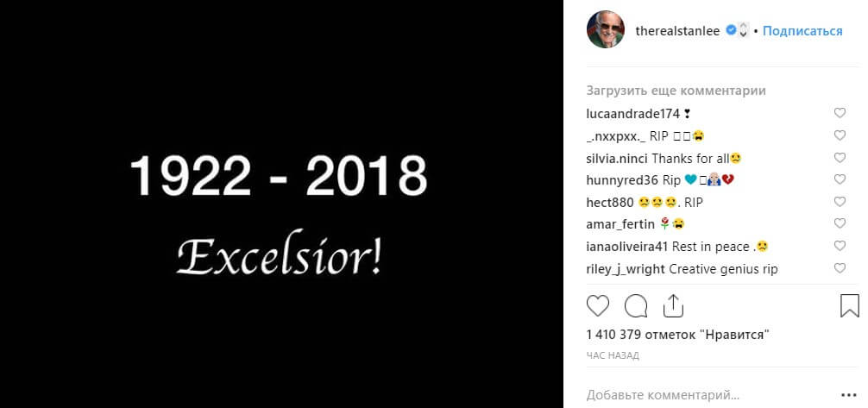Like silvia.ninci's comment heart
Screen dimensions: 868x408
(840, 158)
